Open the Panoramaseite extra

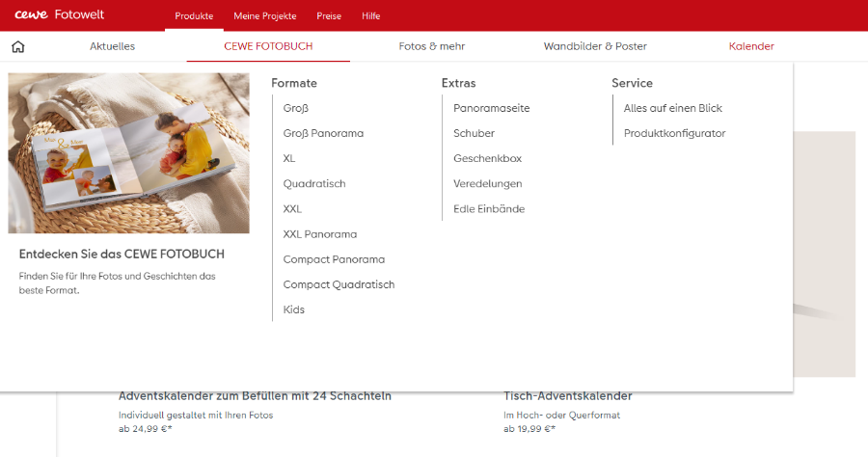point(492,108)
